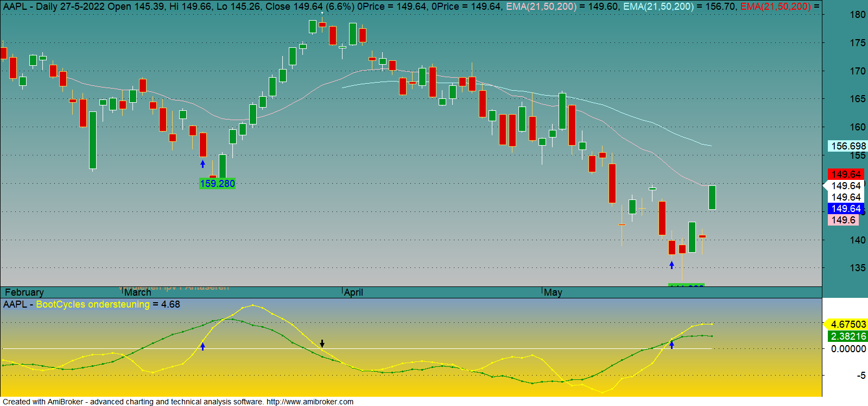Image resolution: width=868 pixels, height=406 pixels.
Task: Click the February label on the date axis
Action: click(24, 292)
